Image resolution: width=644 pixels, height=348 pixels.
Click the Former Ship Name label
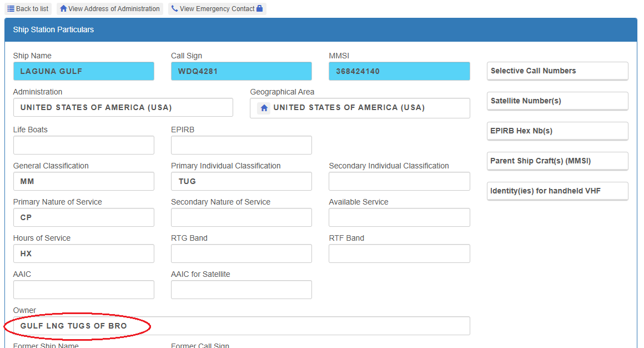coord(46,346)
